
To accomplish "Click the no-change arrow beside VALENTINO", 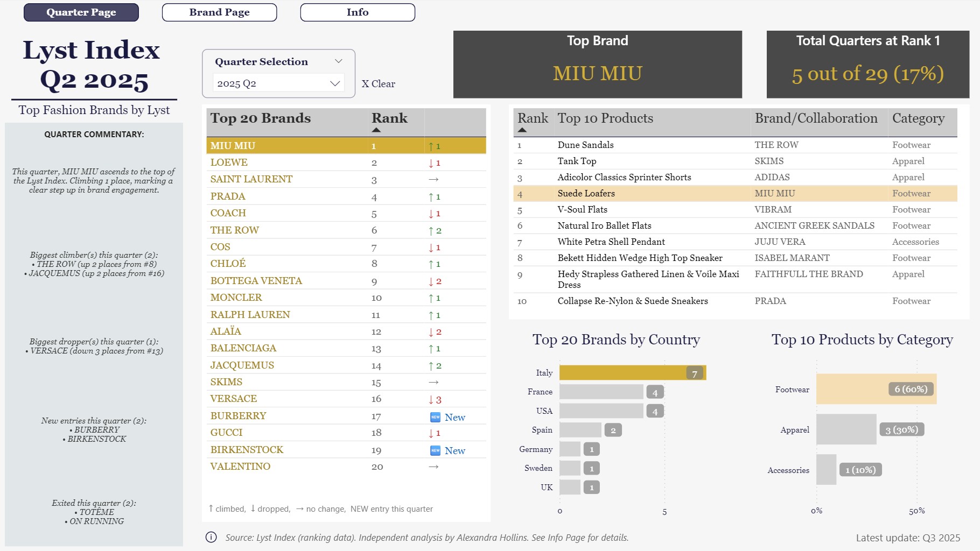I will click(x=433, y=467).
